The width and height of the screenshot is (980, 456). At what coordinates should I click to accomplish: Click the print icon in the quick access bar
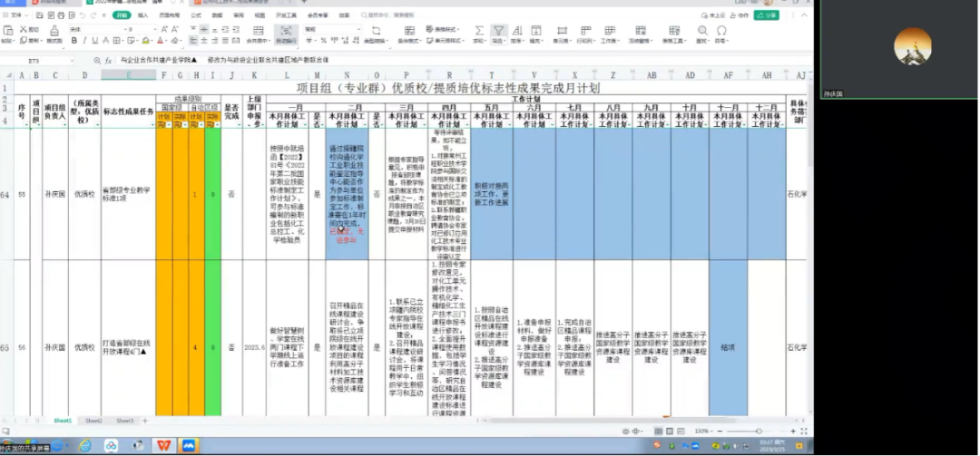click(x=60, y=15)
